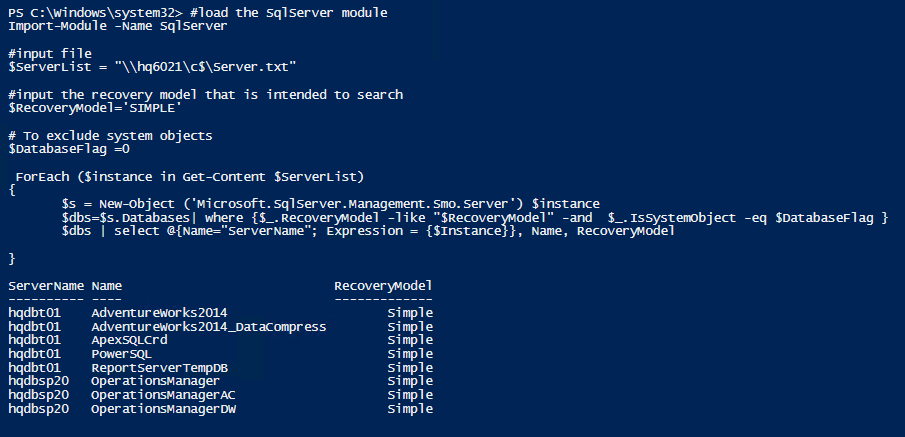Click the RecoveryModel column header

pyautogui.click(x=383, y=286)
